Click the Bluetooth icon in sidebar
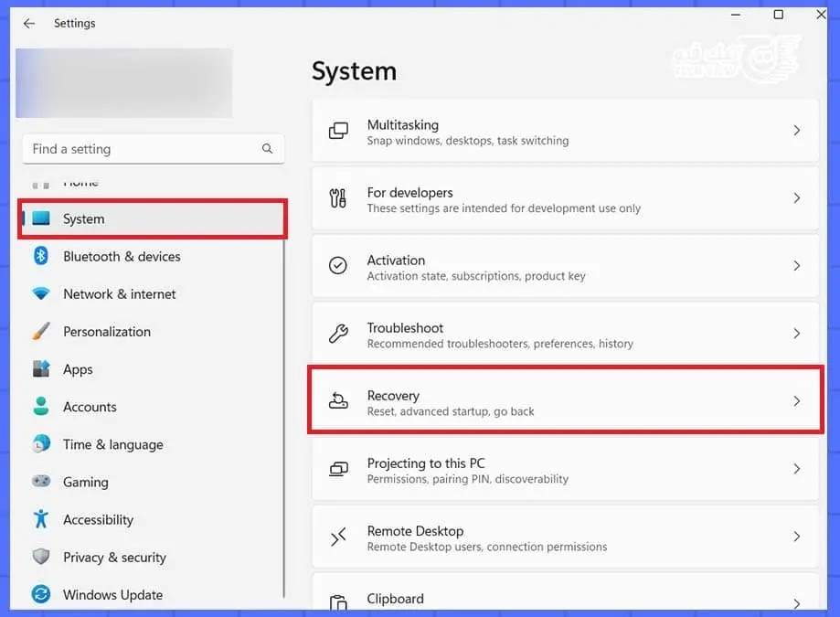 pyautogui.click(x=41, y=255)
